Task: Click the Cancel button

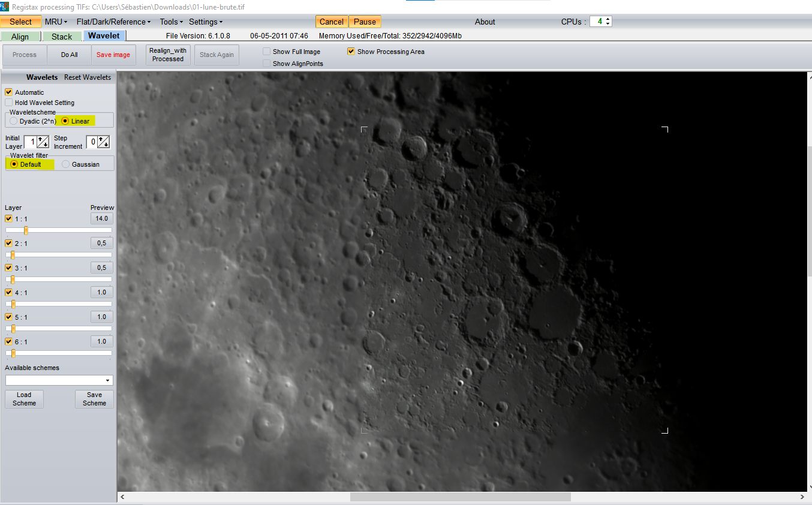Action: (332, 22)
